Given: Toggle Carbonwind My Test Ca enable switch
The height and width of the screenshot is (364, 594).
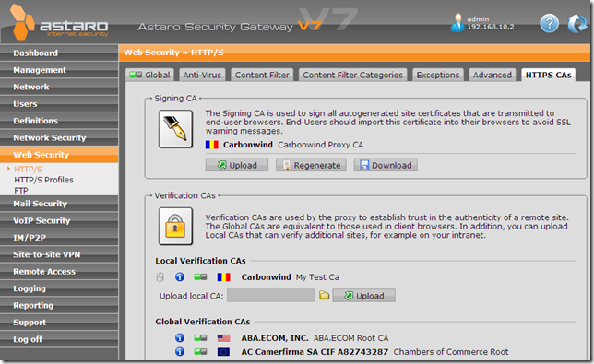Looking at the screenshot, I should point(200,277).
